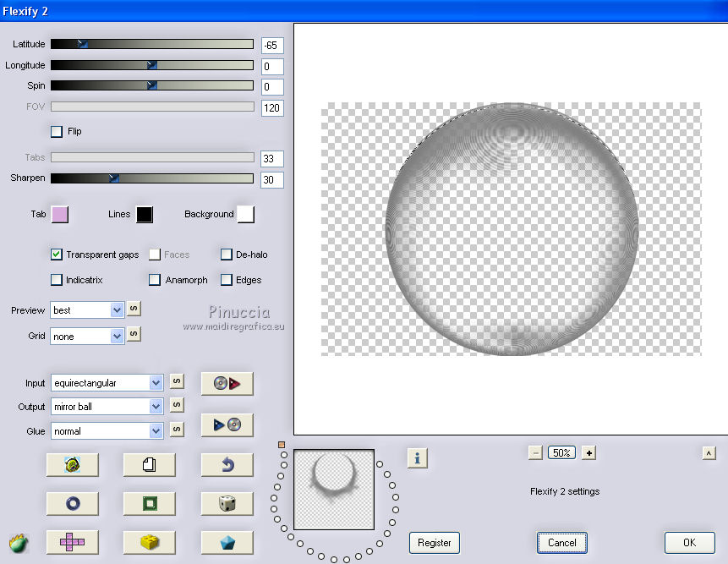
Task: Open the info button with letter i
Action: [x=418, y=458]
